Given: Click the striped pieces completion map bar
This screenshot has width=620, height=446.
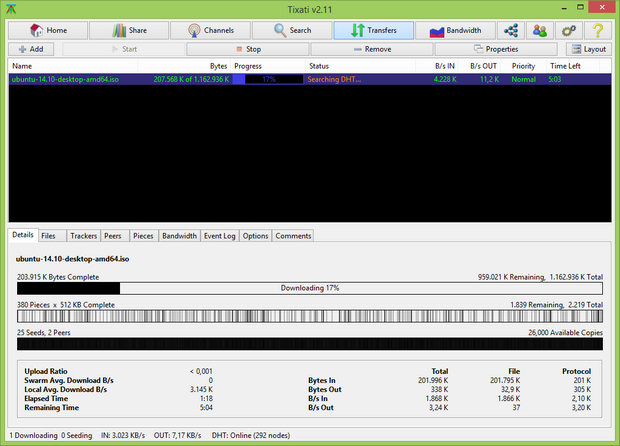Looking at the screenshot, I should tap(310, 316).
